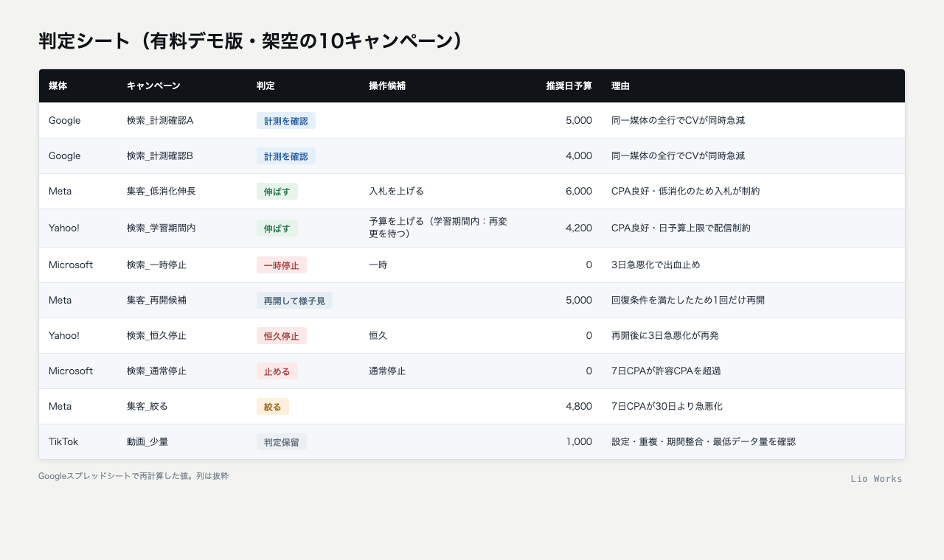The height and width of the screenshot is (560, 944).
Task: Select the budget value 1,000
Action: click(x=579, y=441)
